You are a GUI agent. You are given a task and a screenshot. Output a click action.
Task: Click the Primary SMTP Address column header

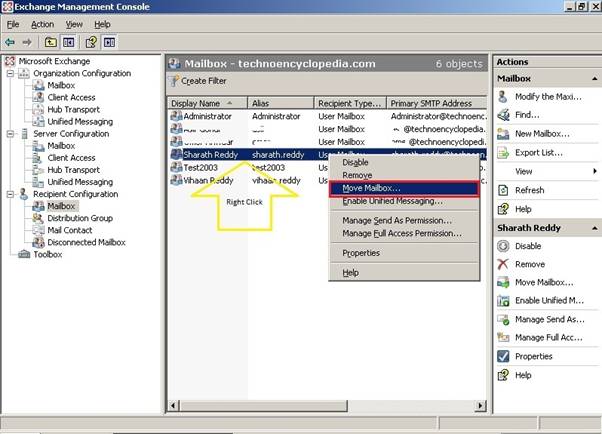(437, 103)
